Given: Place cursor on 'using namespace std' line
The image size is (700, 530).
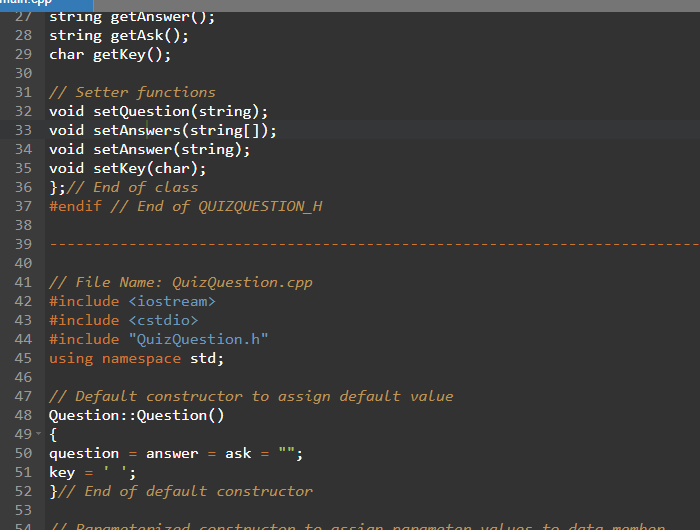Looking at the screenshot, I should point(136,359).
